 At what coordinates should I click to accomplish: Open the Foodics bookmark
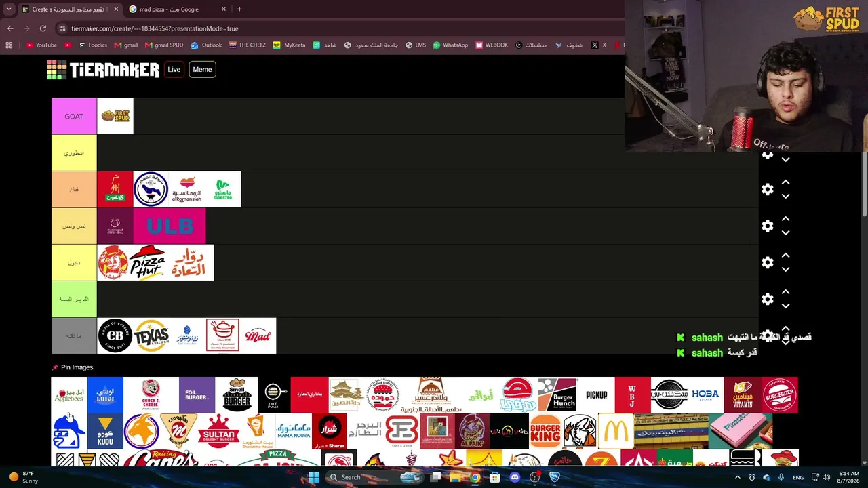(92, 45)
